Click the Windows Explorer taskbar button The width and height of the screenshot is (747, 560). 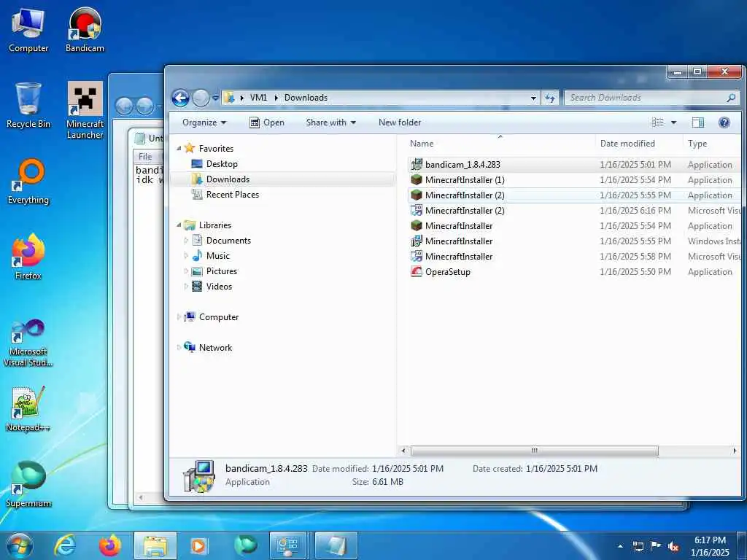point(155,545)
